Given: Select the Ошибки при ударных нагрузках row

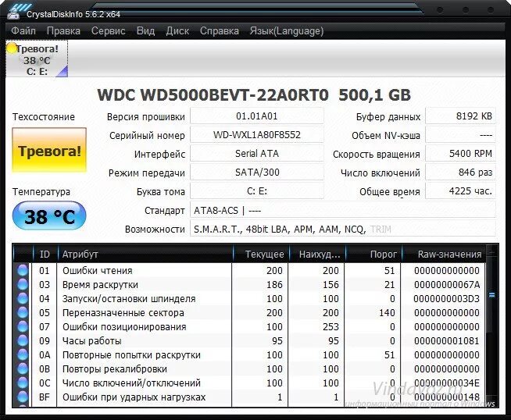Looking at the screenshot, I should coord(249,397).
